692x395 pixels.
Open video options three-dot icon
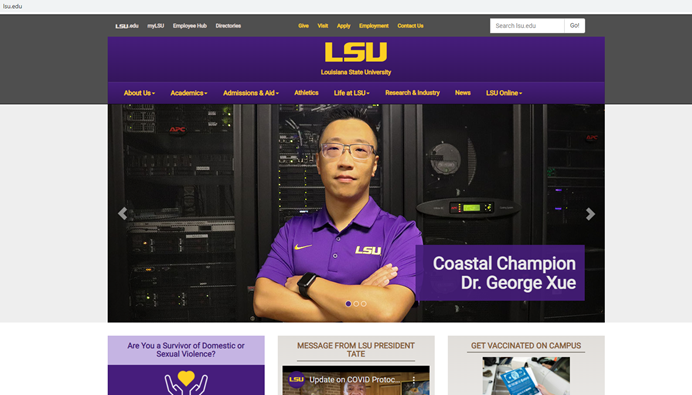[x=414, y=380]
